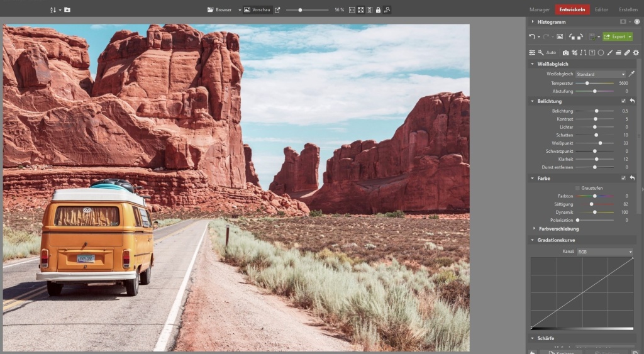Screen dimensions: 644x354
Task: Select the retouching bandage tool
Action: click(627, 53)
